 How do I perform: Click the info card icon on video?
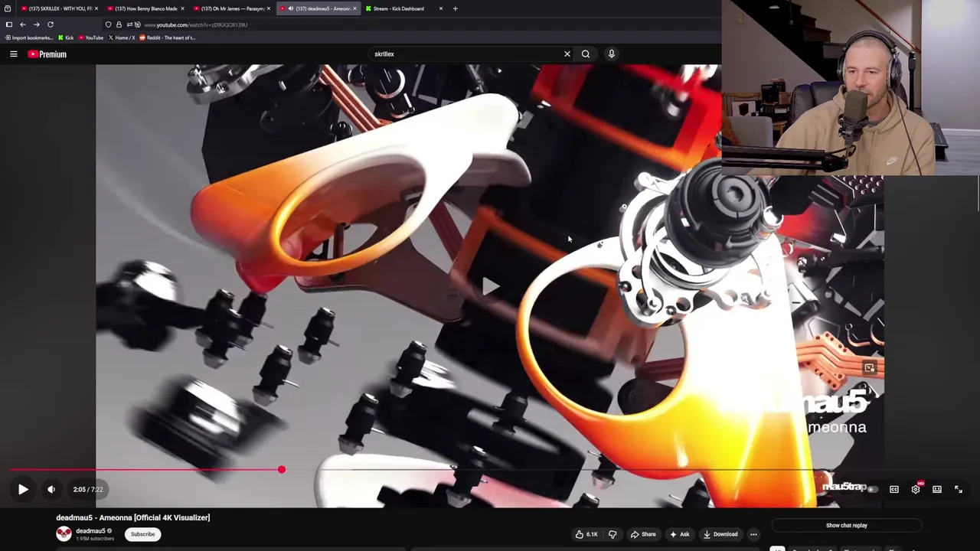coord(869,368)
